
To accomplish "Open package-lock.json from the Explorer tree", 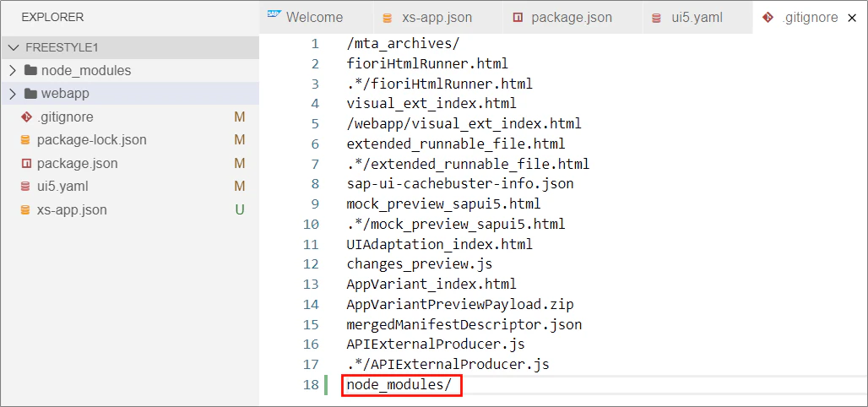I will (x=92, y=140).
